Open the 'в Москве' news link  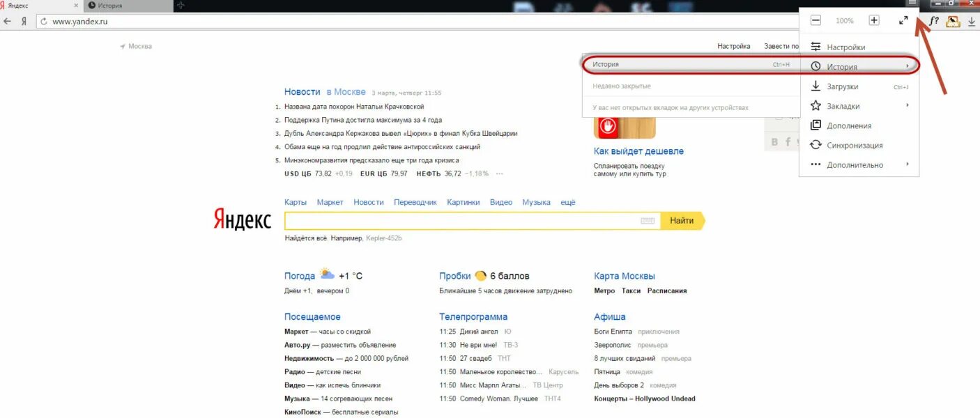pos(346,92)
